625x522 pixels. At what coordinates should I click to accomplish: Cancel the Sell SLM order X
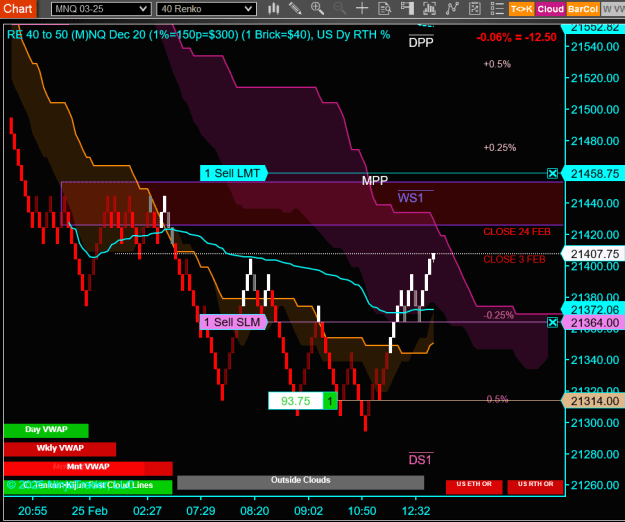pyautogui.click(x=552, y=322)
